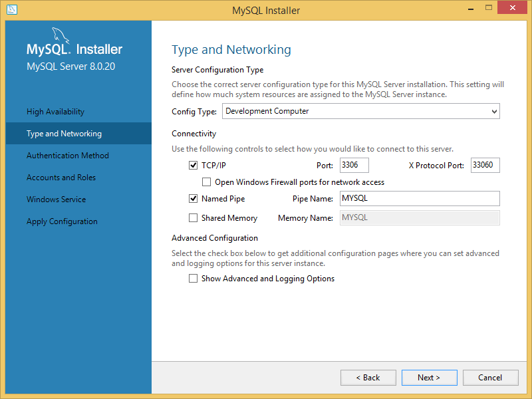532x399 pixels.
Task: Click the X Protocol Port field
Action: (485, 165)
